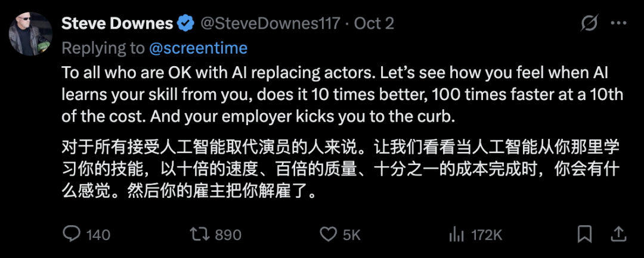The image size is (644, 258).
Task: Click the share upload-arrow icon
Action: 619,233
